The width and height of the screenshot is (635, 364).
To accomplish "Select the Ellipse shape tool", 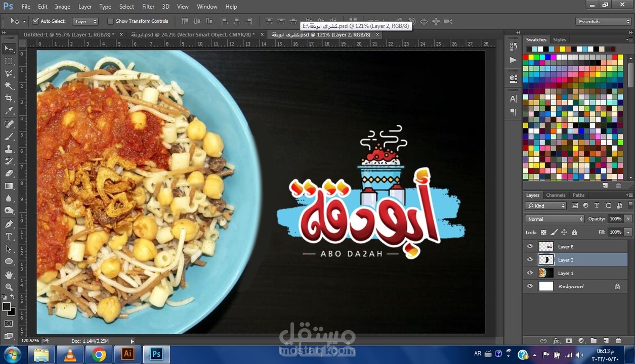I will 9,261.
